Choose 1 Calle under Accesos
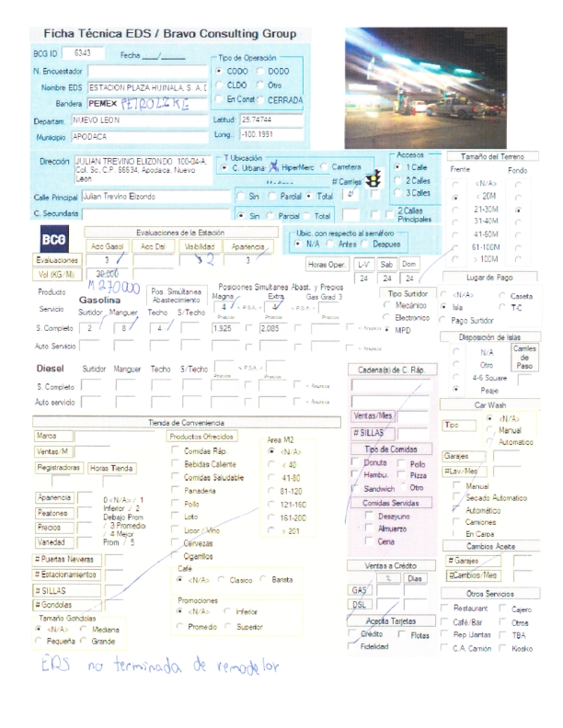The width and height of the screenshot is (563, 728). (397, 166)
